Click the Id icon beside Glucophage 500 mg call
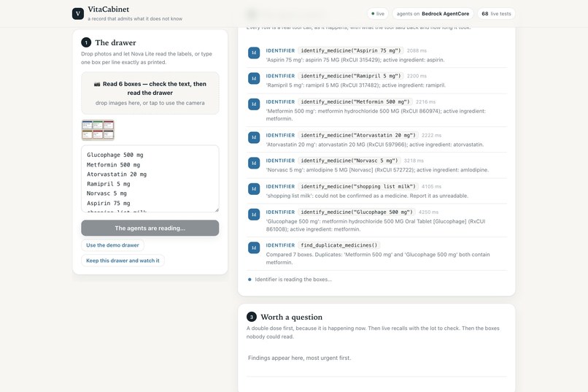Viewport: 588px width, 392px height. 254,214
